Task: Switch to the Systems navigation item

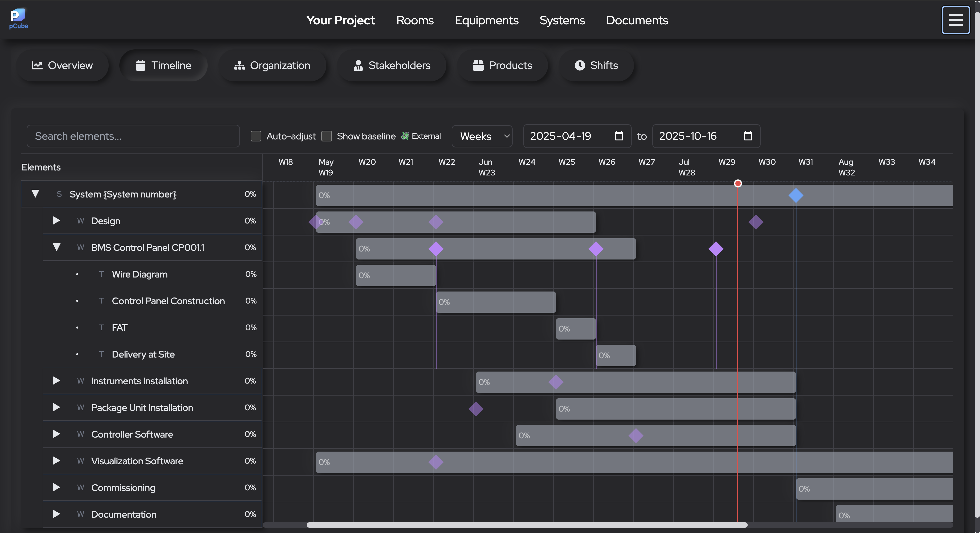Action: 562,20
